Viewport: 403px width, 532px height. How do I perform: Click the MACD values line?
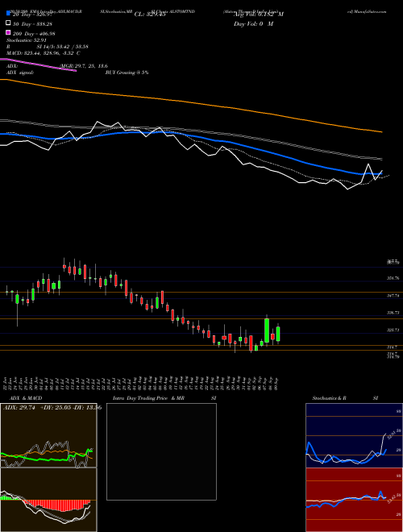click(x=44, y=53)
